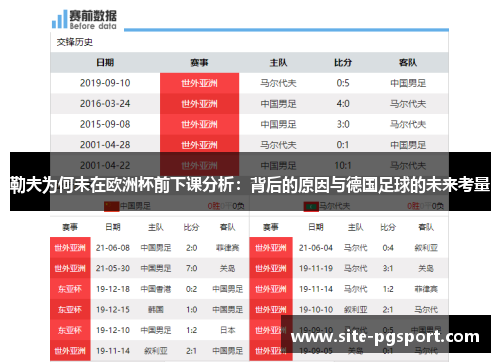Click 中国男足 home team in the 2016-03-24 row
This screenshot has height=362, width=500.
278,104
